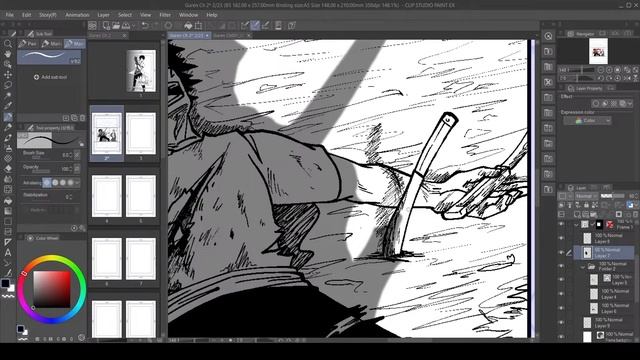Collapse the Folder 2 arrow
The image size is (640, 360).
pyautogui.click(x=583, y=267)
